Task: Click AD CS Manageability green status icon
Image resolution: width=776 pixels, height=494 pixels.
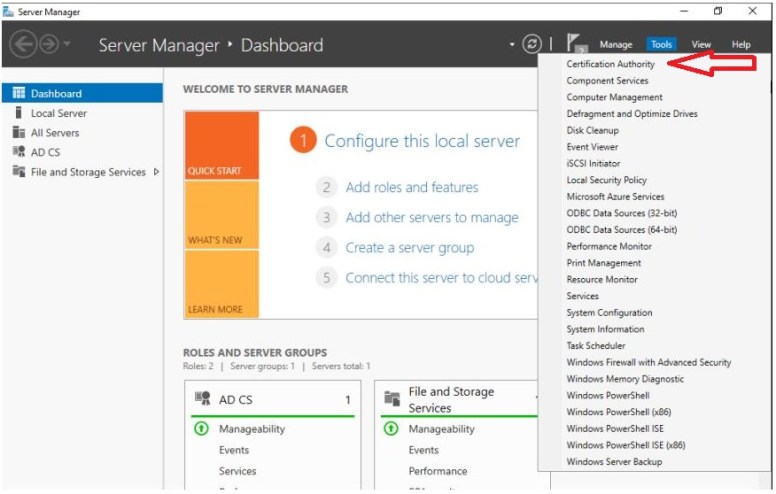Action: click(x=201, y=429)
